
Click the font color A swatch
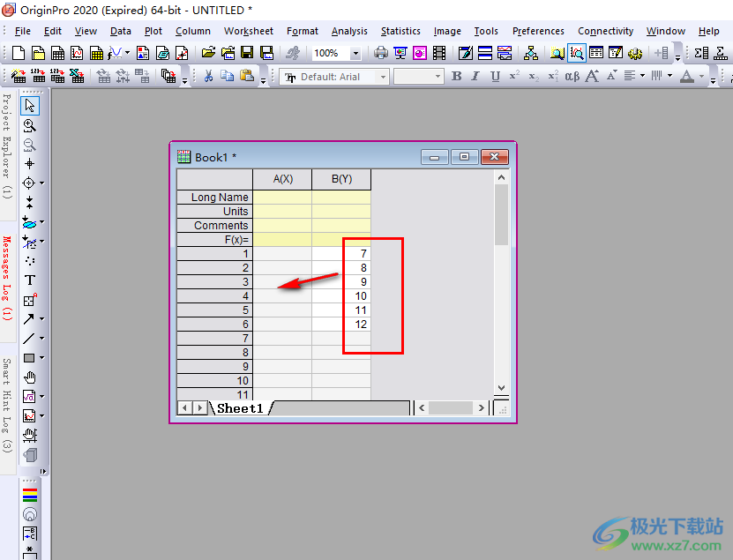(x=687, y=76)
